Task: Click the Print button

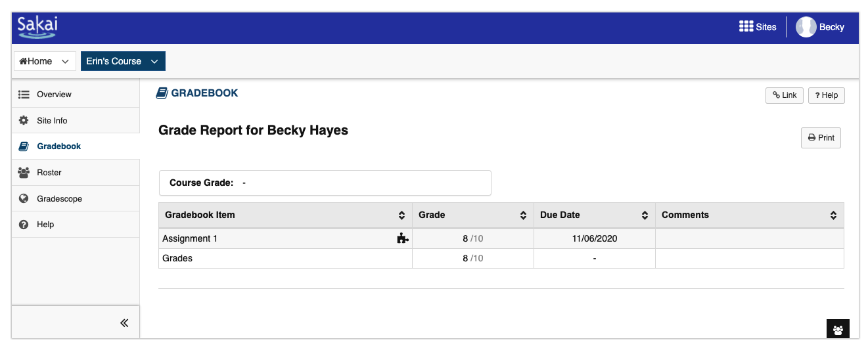Action: 821,138
